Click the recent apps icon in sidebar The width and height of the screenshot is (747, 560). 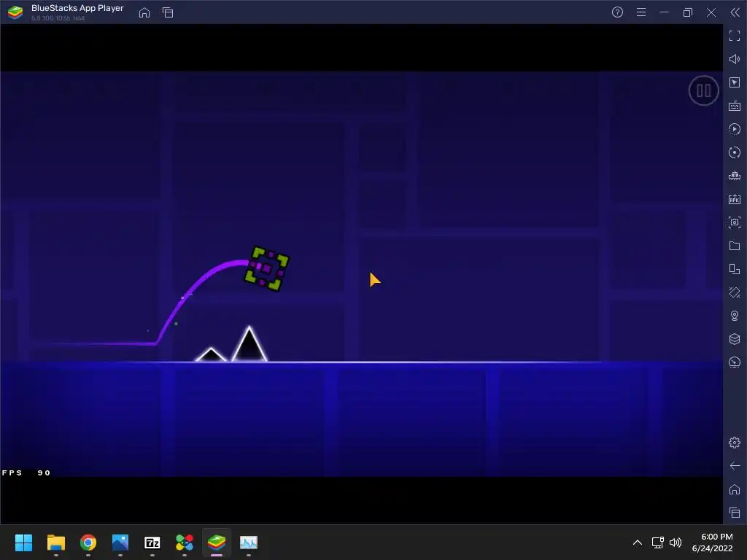click(735, 513)
